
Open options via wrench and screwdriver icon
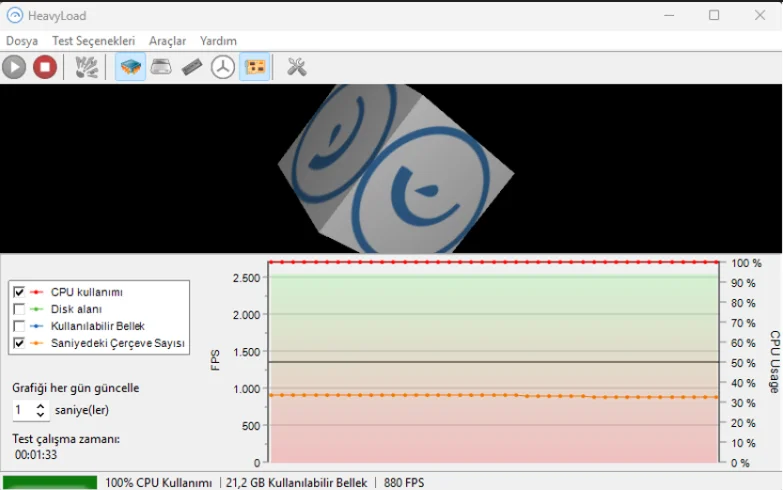[x=297, y=67]
